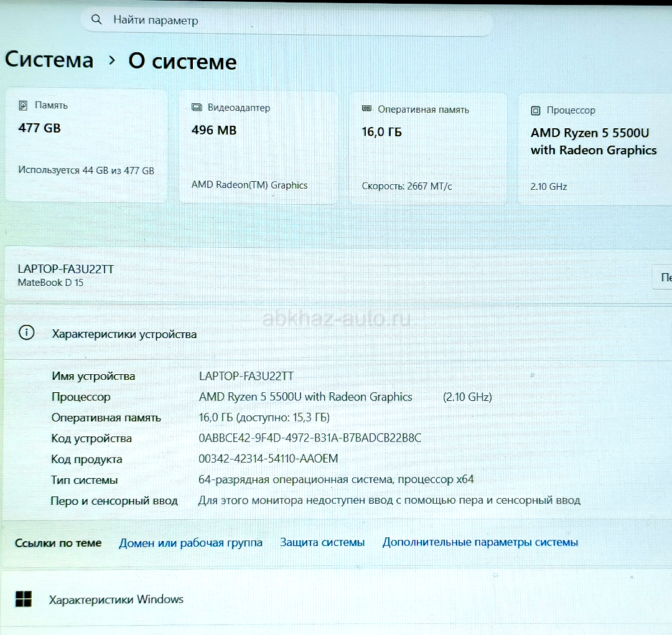Go back to 'Система' breadcrumb
This screenshot has width=672, height=635.
tap(49, 59)
